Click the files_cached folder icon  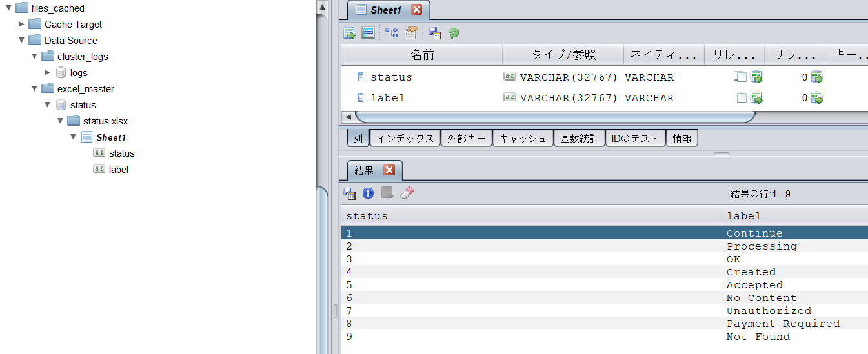pyautogui.click(x=22, y=8)
